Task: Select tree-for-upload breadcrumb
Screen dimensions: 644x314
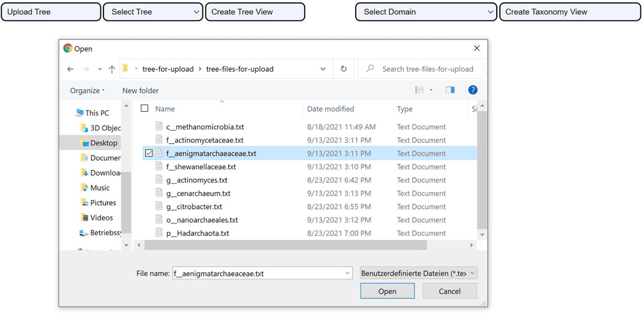Action: point(168,69)
